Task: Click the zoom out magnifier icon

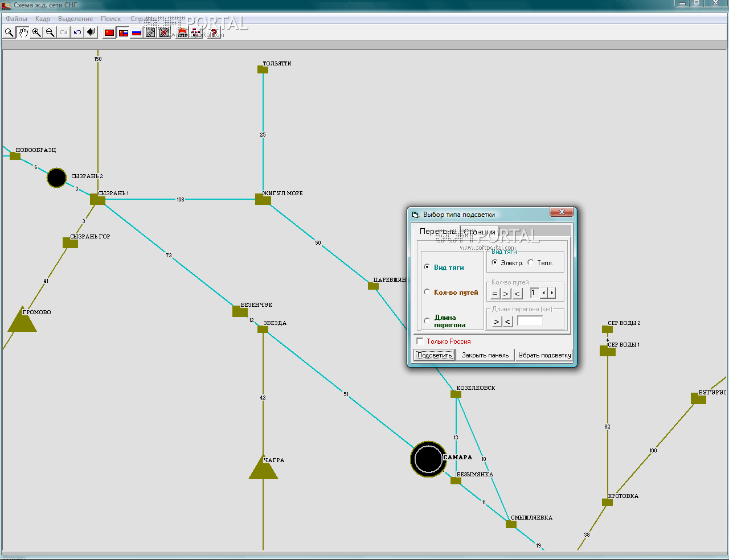Action: point(50,32)
